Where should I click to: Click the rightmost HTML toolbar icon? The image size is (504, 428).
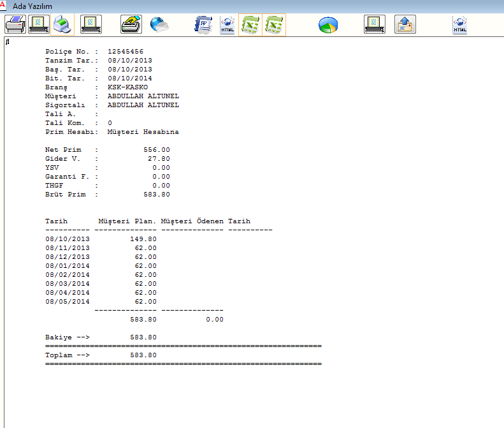coord(459,26)
